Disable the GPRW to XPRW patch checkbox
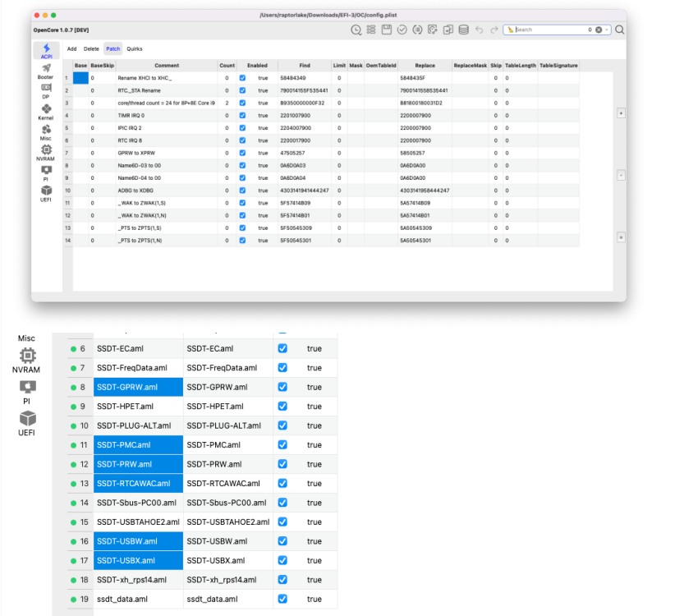Viewport: 684px width, 616px height. point(242,153)
